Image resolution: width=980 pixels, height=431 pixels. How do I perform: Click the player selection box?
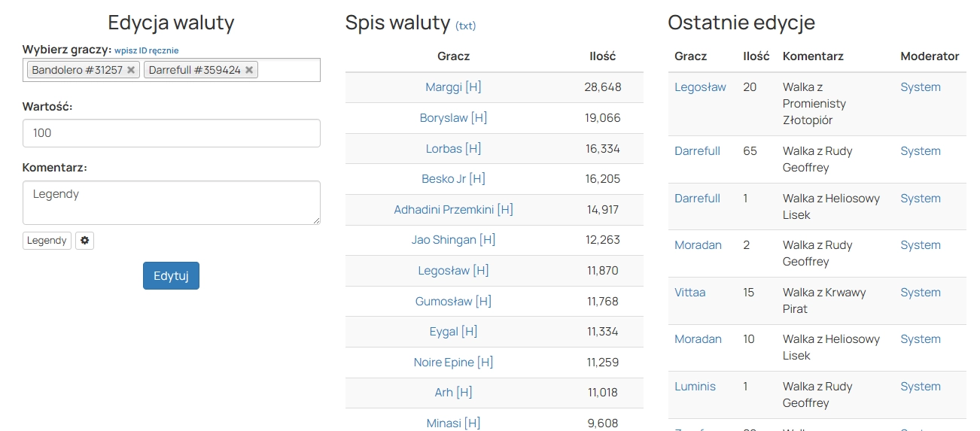coord(288,70)
